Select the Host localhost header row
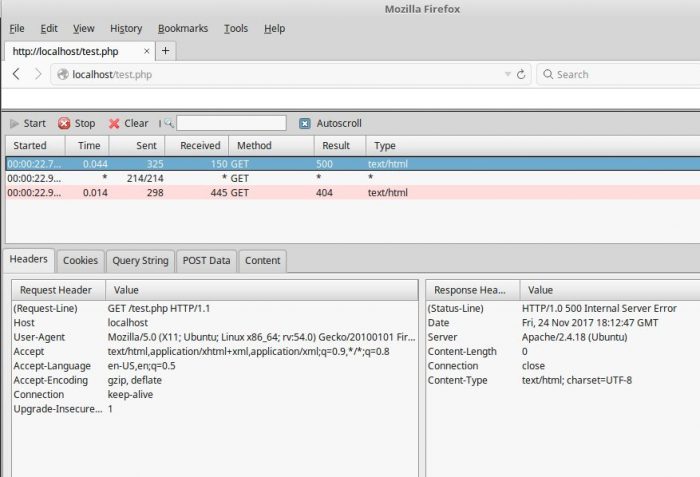Viewport: 700px width, 477px height. tap(215, 323)
